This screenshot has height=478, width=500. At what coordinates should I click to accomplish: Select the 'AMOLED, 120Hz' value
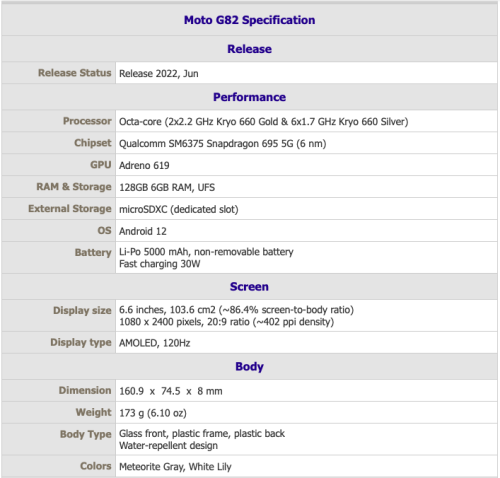click(155, 343)
